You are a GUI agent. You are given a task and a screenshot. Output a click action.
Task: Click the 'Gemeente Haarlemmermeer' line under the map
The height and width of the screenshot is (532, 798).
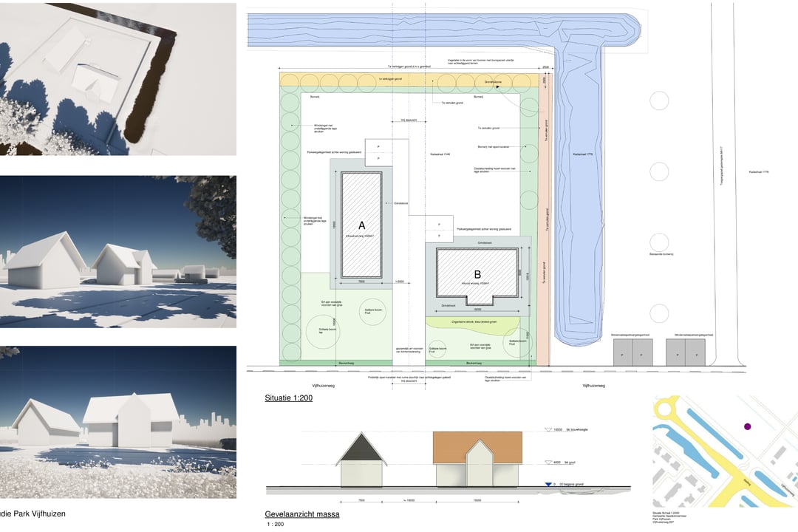(x=669, y=516)
